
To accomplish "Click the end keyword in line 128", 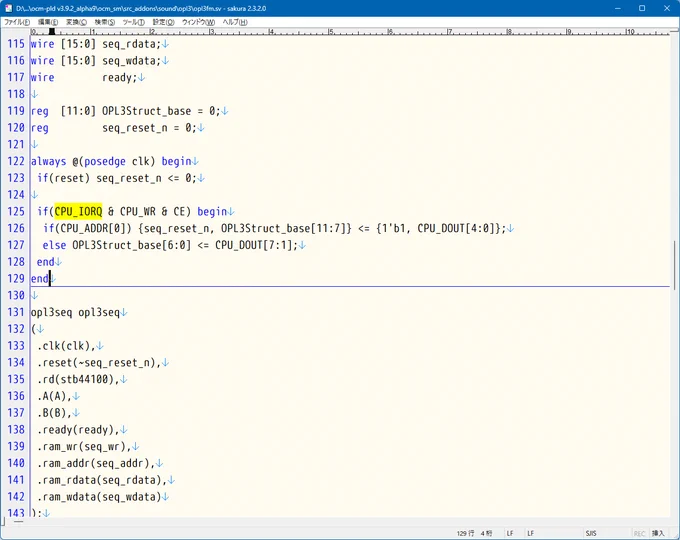I will [46, 262].
